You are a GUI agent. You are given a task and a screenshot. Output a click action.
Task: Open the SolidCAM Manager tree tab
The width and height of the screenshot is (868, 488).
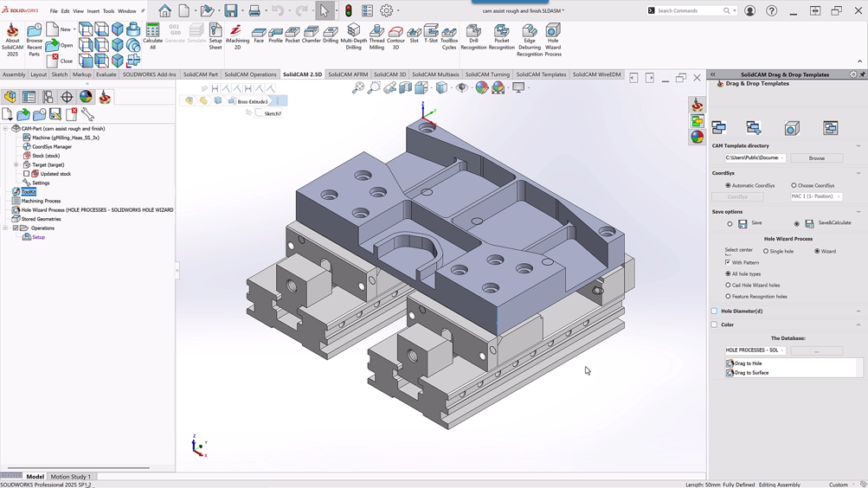pos(105,97)
